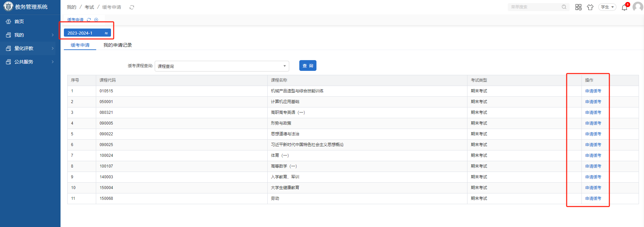Expand the 我的 sidebar menu
644x227 pixels.
tap(30, 35)
